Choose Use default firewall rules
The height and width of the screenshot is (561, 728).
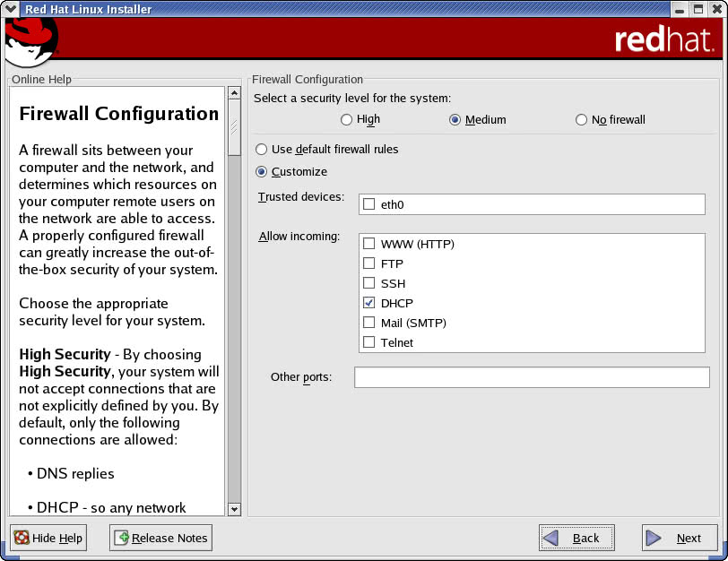point(262,150)
